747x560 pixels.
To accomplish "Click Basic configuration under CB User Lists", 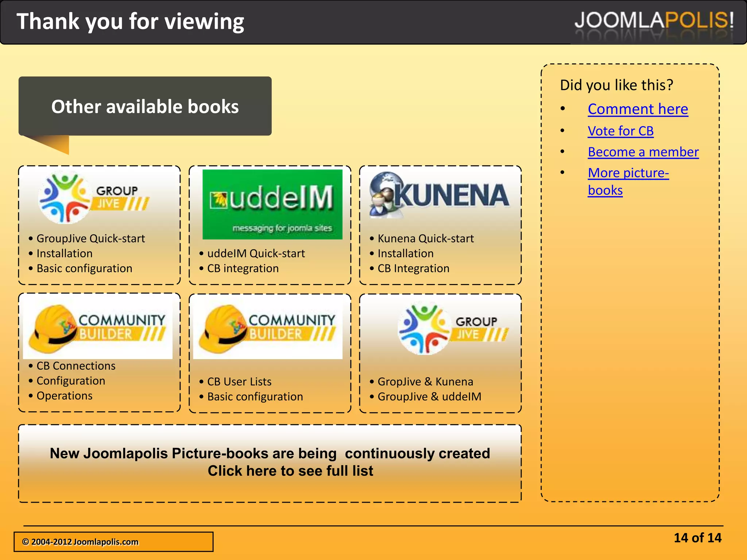I will (x=255, y=397).
